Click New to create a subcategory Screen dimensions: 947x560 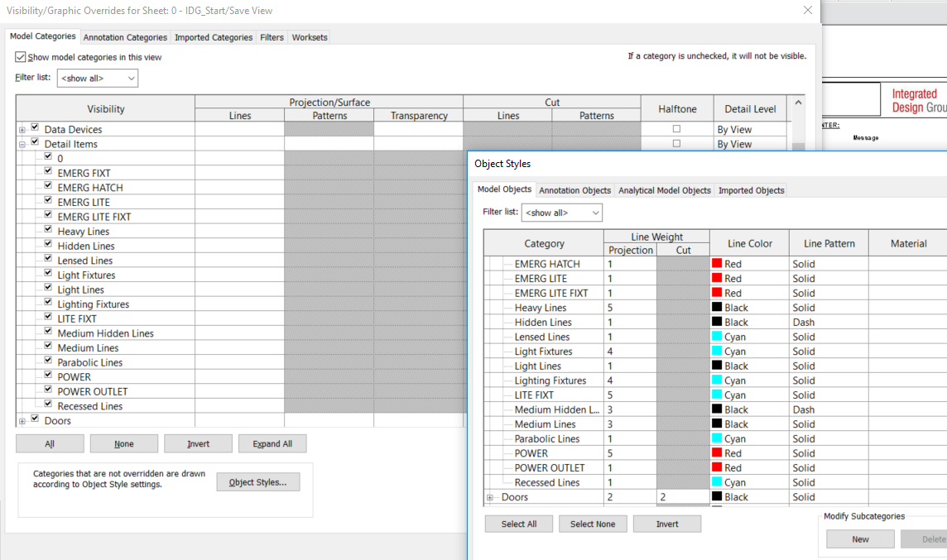click(x=860, y=538)
